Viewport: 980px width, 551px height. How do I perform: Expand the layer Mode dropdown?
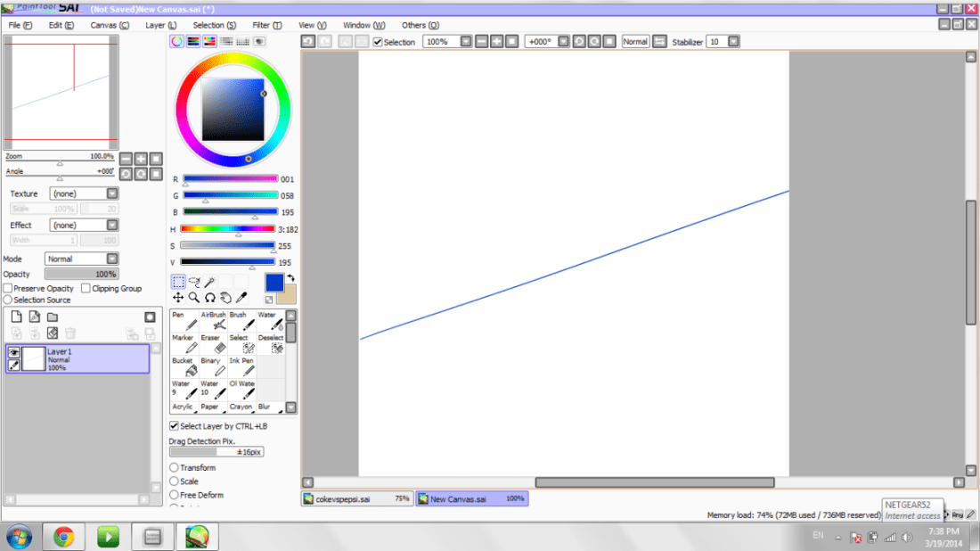[112, 259]
